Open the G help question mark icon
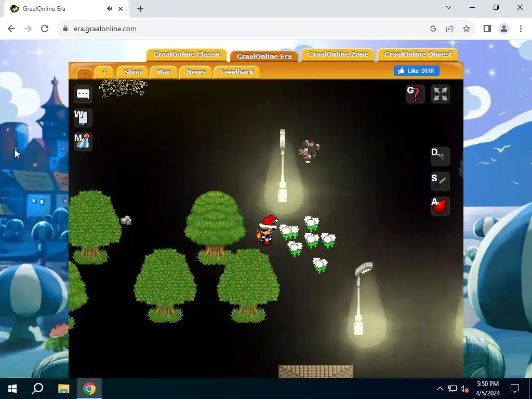 pyautogui.click(x=415, y=94)
